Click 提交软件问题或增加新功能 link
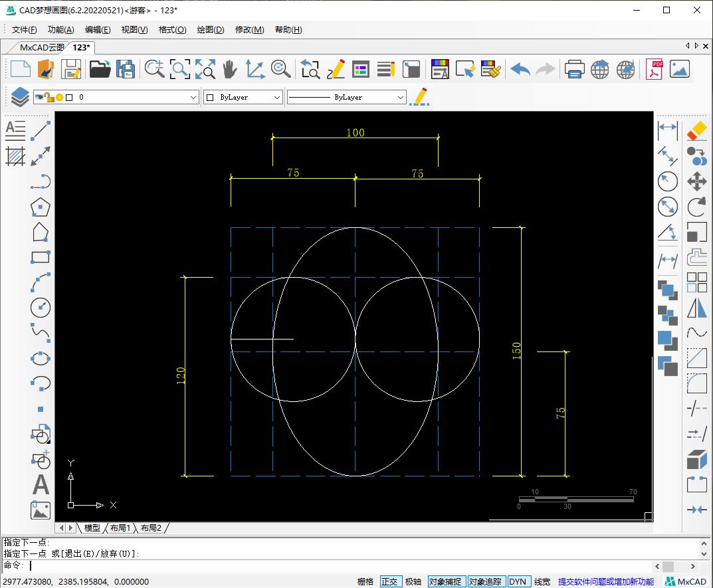Viewport: 713px width, 588px height. tap(605, 581)
